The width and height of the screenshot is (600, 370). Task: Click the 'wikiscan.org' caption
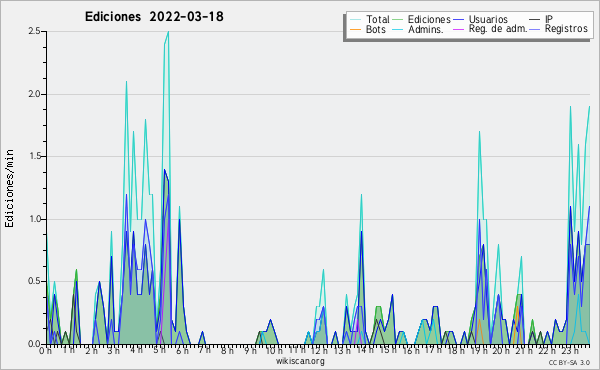[x=300, y=361]
